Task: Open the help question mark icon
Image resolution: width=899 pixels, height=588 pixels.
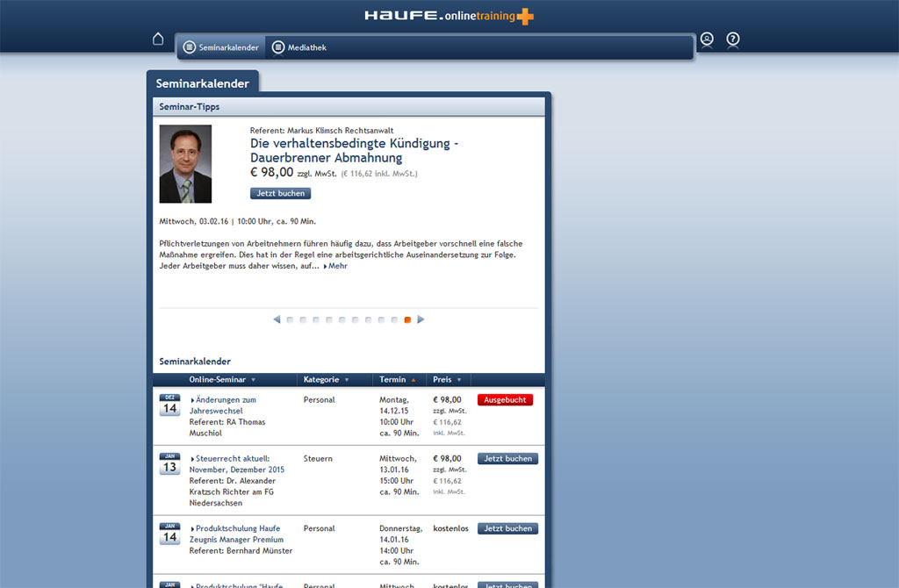Action: [733, 39]
